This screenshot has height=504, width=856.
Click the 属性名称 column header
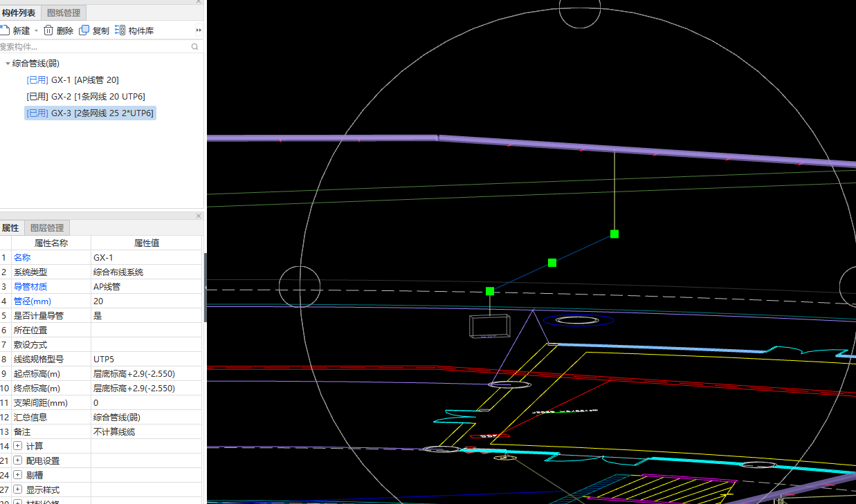tap(51, 243)
